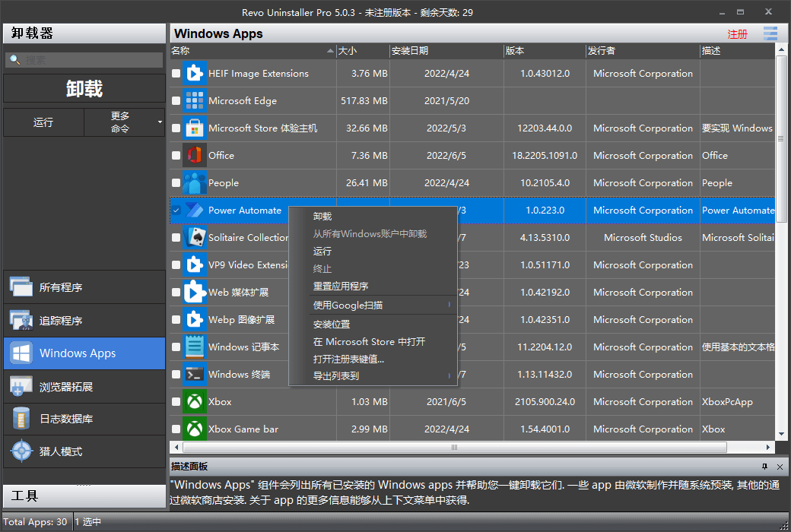Open 浏览器拓展 browser extensions icon

[21, 386]
